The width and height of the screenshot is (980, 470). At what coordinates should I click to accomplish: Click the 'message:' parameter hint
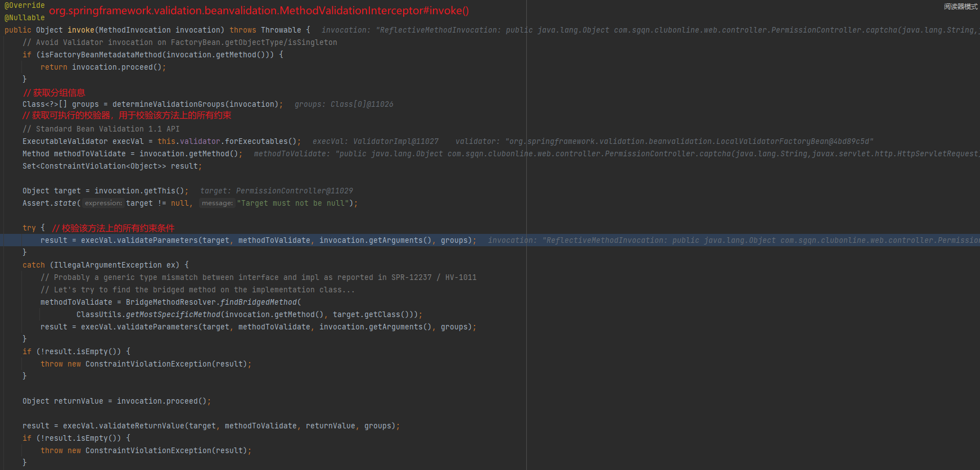coord(217,203)
